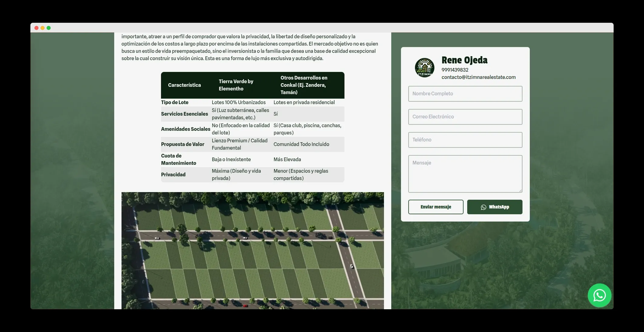The width and height of the screenshot is (644, 332).
Task: Click the green window maximize dot
Action: (x=49, y=28)
